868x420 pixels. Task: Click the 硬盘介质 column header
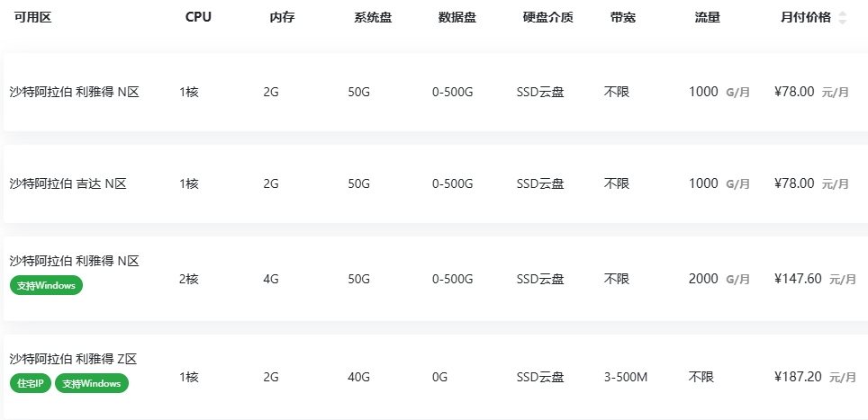coord(547,17)
